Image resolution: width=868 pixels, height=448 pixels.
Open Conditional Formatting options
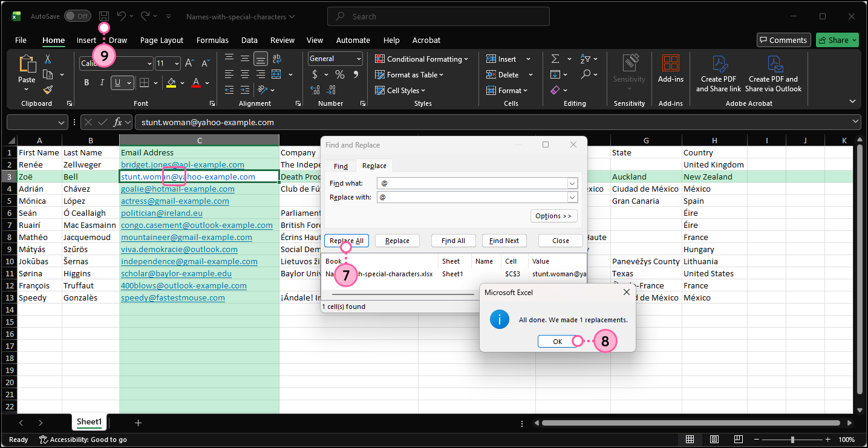422,59
